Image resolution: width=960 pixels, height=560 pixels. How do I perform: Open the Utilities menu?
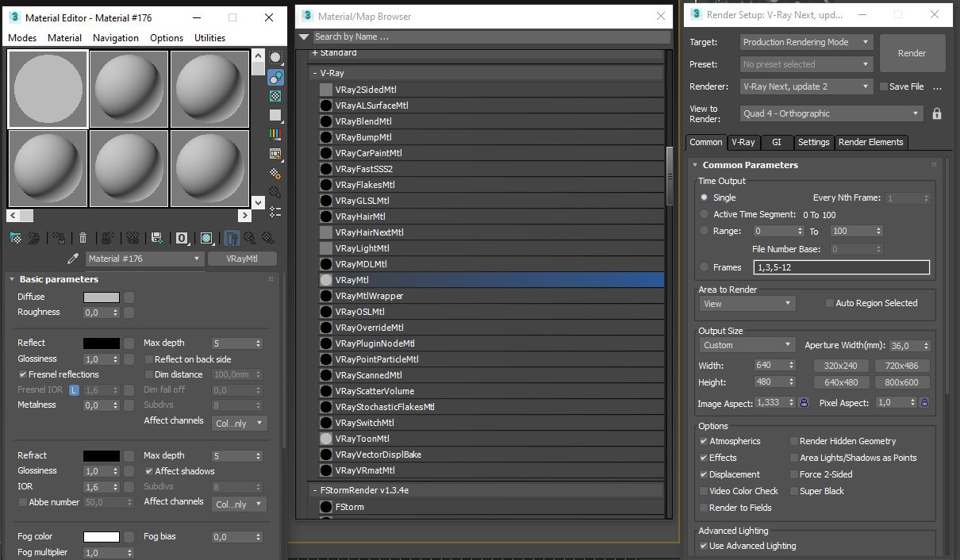(x=209, y=37)
